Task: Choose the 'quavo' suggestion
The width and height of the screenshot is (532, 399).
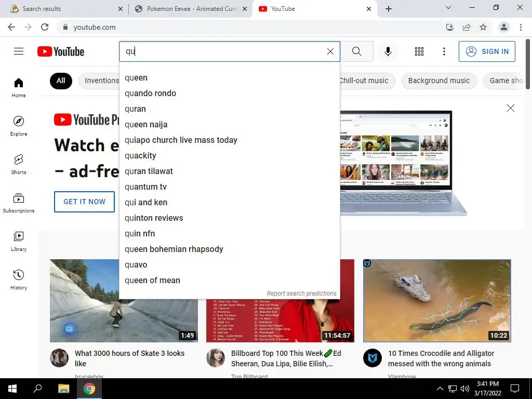Action: [229, 265]
